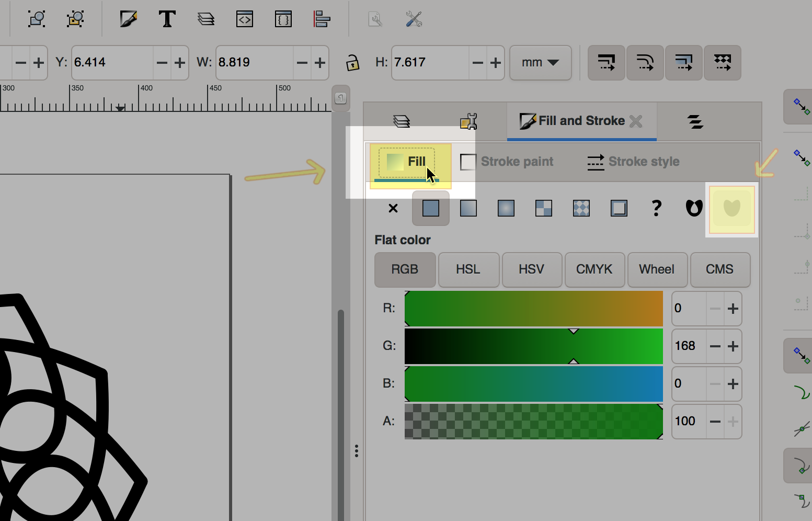Increase the G channel value with plus
Viewport: 812px width, 521px height.
pos(733,346)
